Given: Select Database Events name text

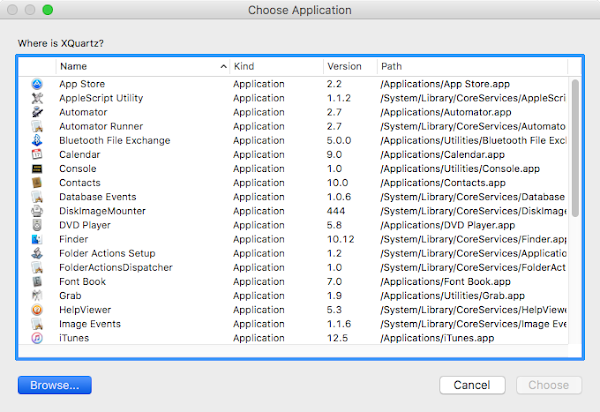Looking at the screenshot, I should click(98, 197).
